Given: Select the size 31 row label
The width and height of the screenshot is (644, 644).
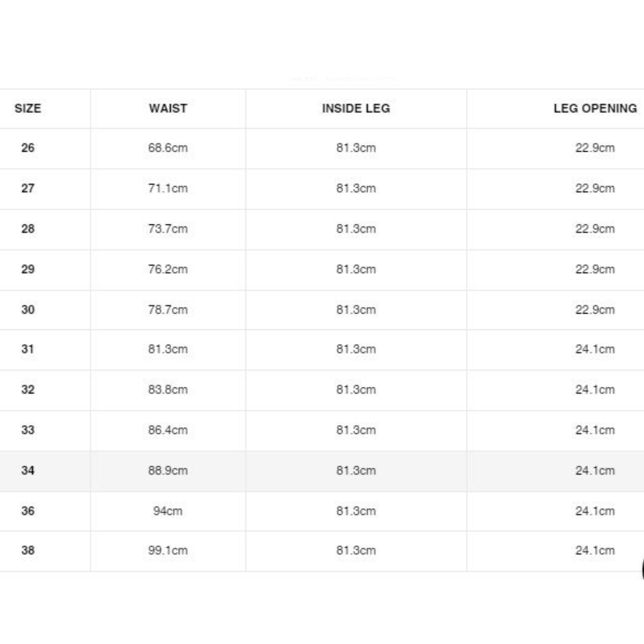Looking at the screenshot, I should tap(28, 349).
